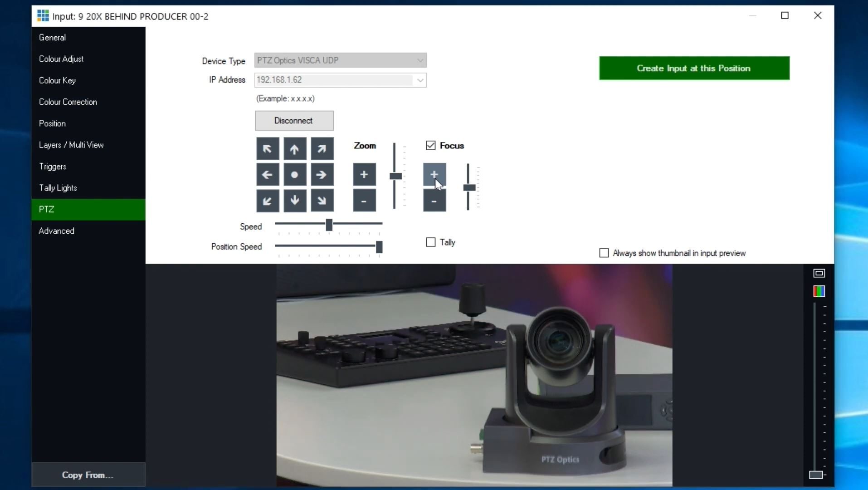Image resolution: width=868 pixels, height=490 pixels.
Task: Minimize the Input settings window
Action: [753, 16]
